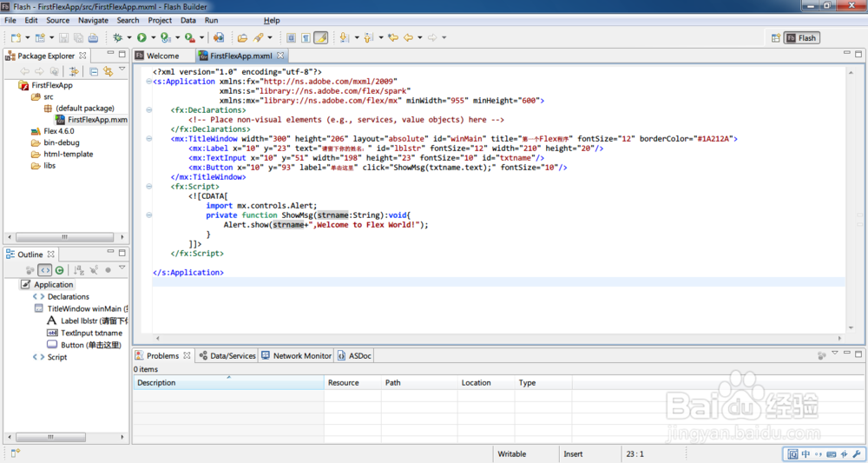Click the editor horizontal scrollbar

pyautogui.click(x=498, y=338)
